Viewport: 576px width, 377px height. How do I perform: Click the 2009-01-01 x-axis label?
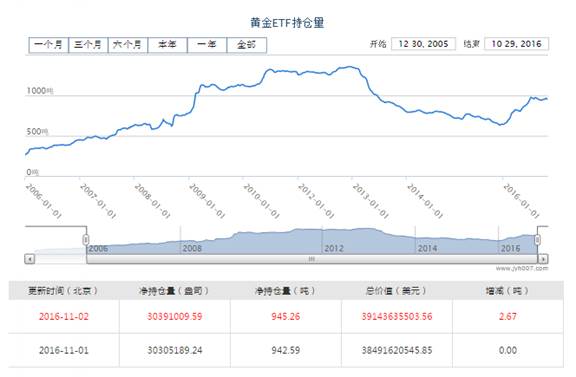[x=207, y=201]
